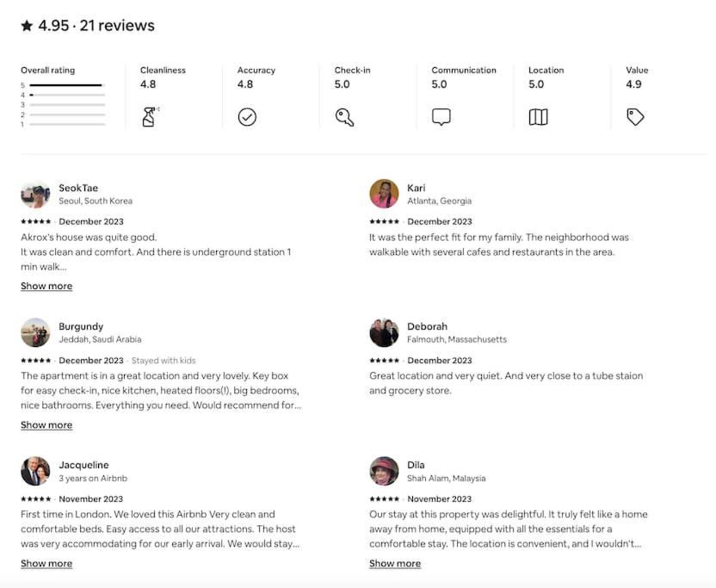Click the reviewer name Burgundy
The height and width of the screenshot is (588, 716).
(81, 326)
